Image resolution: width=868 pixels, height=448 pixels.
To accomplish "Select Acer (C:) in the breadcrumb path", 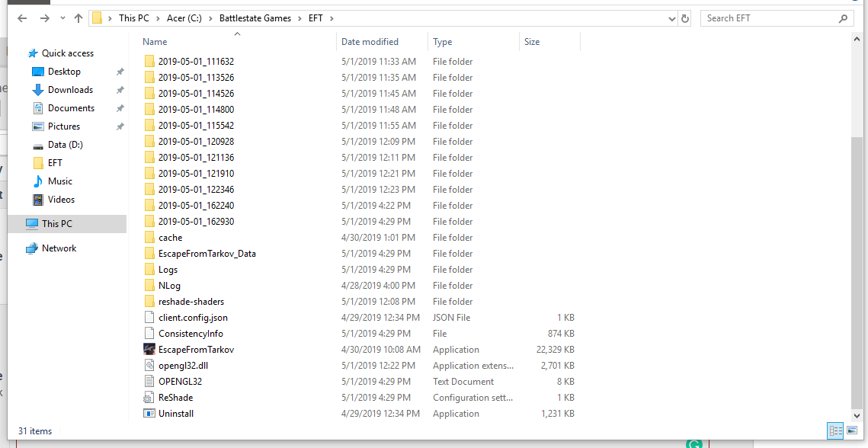I will 184,18.
